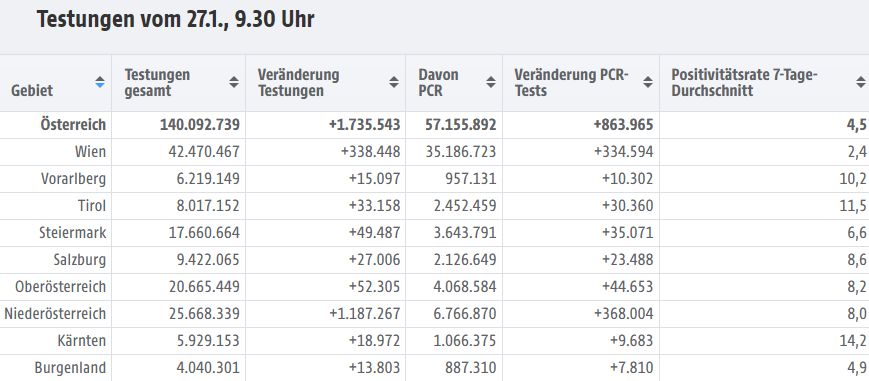
Task: Select the Niederösterreich row label
Action: click(x=55, y=314)
